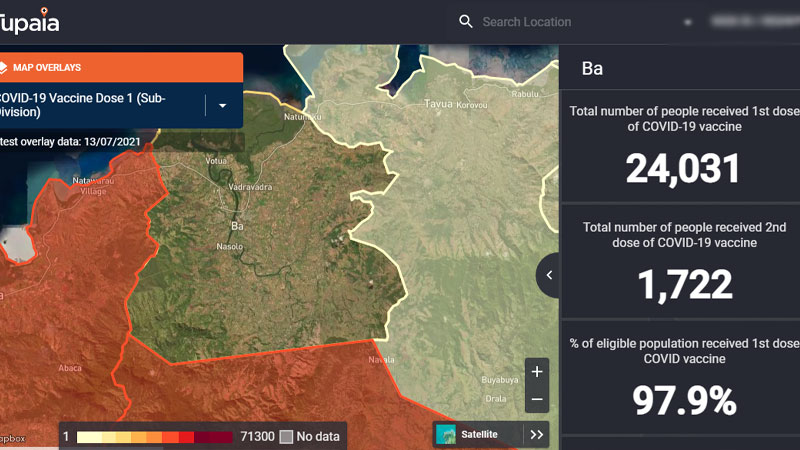Zoom in with the plus button
This screenshot has height=450, width=800.
537,372
